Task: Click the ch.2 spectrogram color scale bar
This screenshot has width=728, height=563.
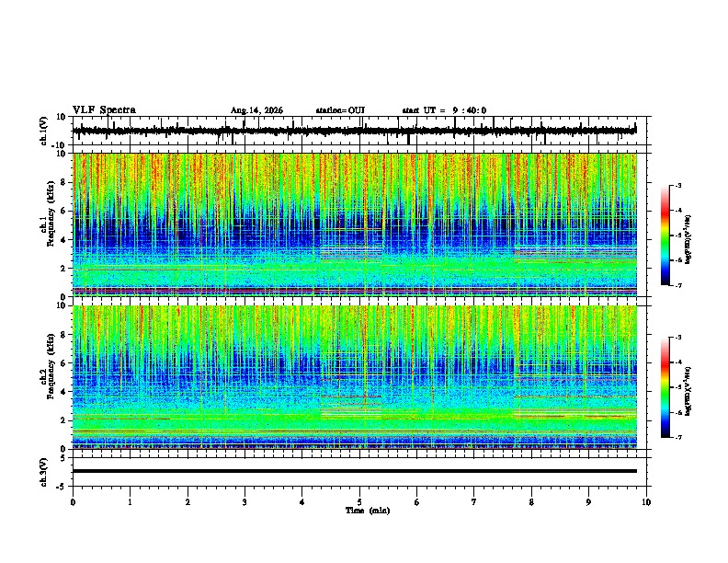Action: coord(665,387)
